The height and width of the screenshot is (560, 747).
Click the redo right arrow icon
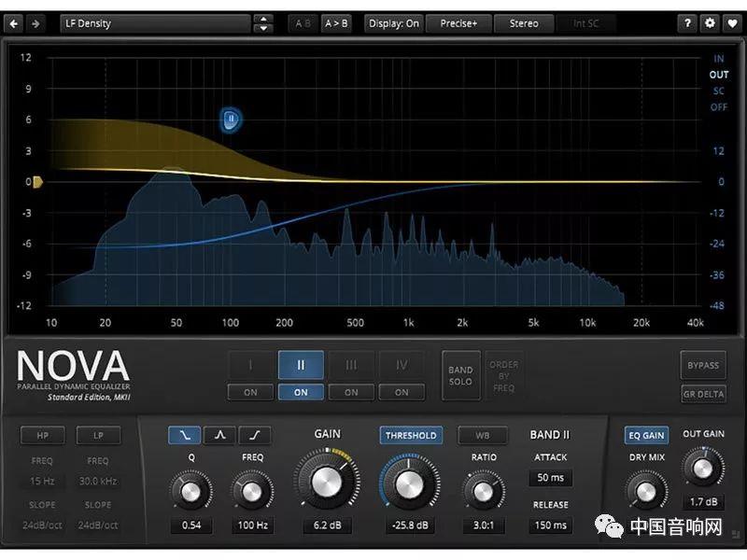point(35,23)
